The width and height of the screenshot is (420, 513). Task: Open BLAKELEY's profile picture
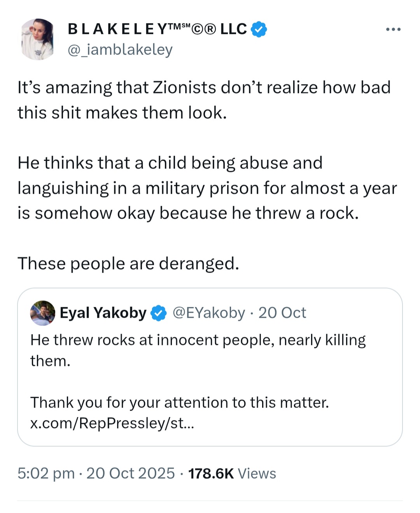(x=38, y=39)
